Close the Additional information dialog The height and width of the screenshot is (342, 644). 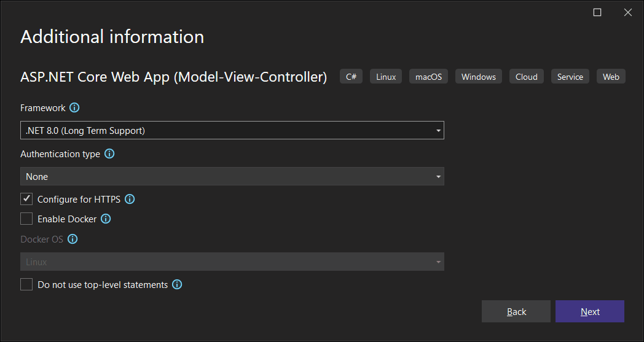click(x=627, y=12)
